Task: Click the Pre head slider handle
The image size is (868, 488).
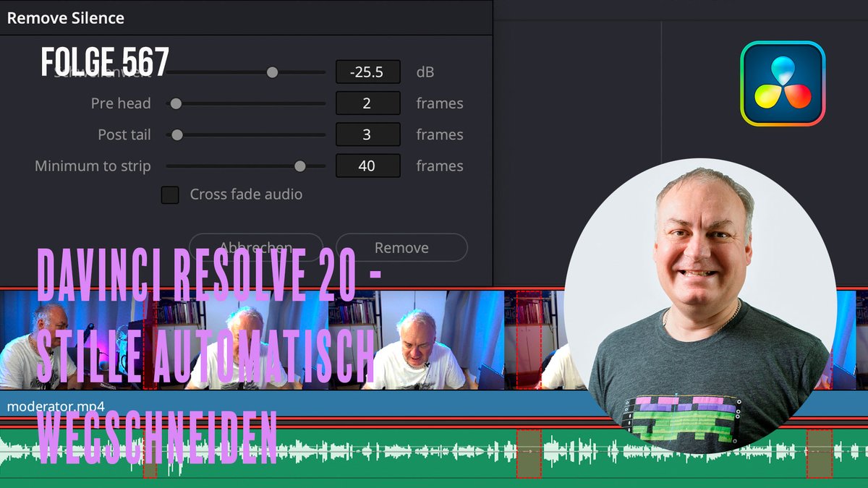Action: 176,103
